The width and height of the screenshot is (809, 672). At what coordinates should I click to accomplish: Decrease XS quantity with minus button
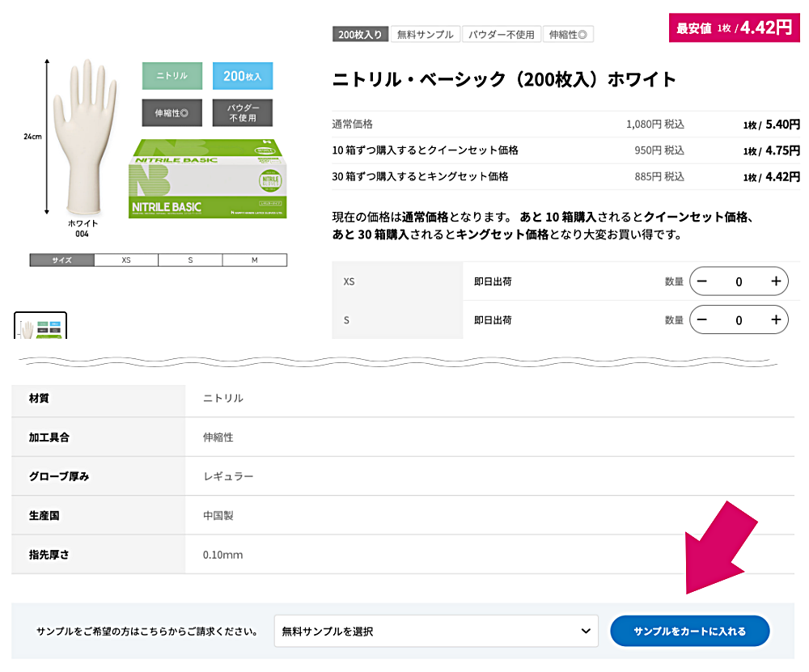702,281
